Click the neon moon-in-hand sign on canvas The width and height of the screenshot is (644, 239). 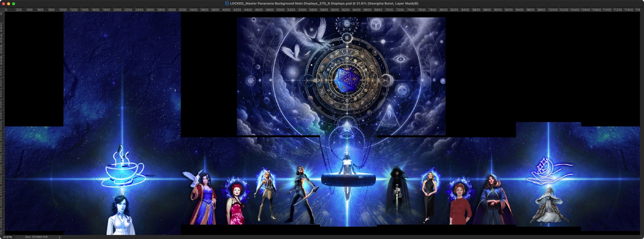click(x=549, y=171)
